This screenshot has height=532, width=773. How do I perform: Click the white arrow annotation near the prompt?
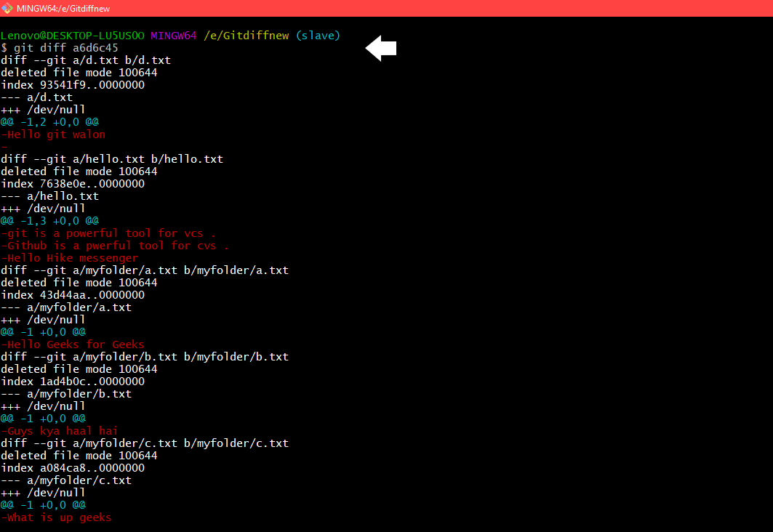(x=381, y=47)
